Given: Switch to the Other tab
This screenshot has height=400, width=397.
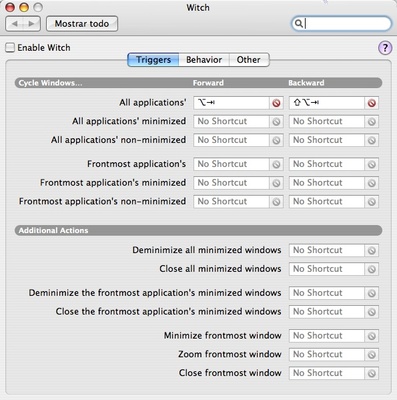Looking at the screenshot, I should 249,60.
